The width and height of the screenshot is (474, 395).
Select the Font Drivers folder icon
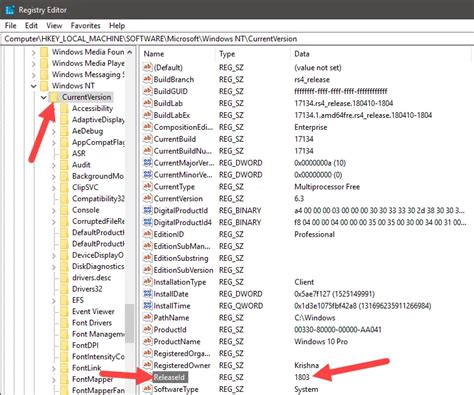point(64,323)
